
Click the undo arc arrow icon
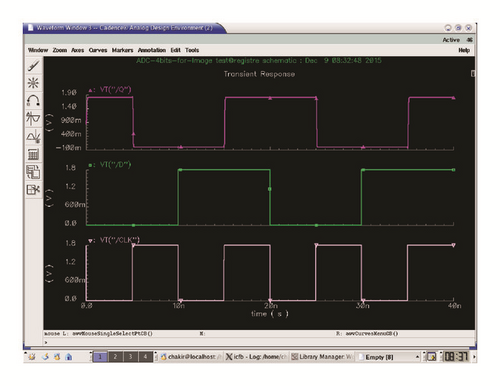(x=33, y=101)
